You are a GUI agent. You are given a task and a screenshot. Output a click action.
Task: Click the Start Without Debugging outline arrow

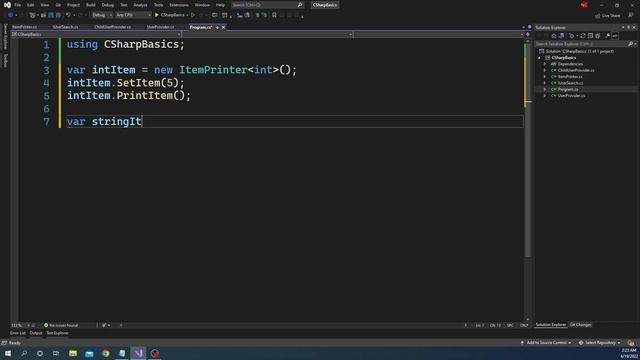[193, 15]
